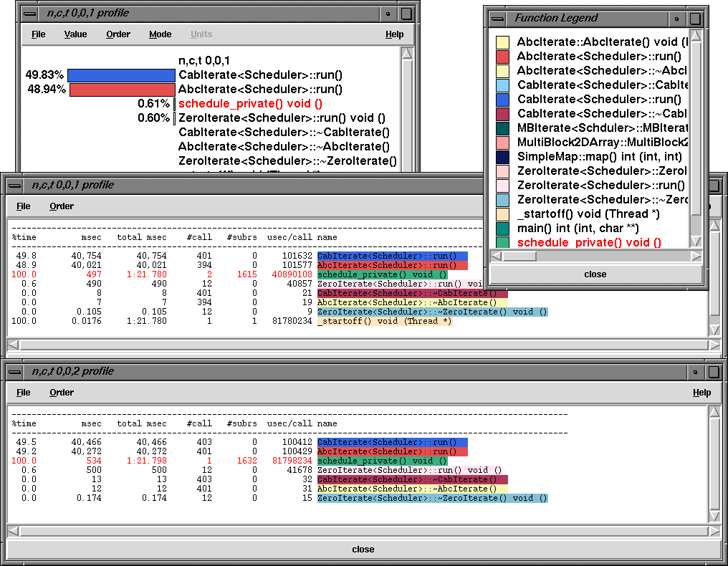728x566 pixels.
Task: Select CabIterate ~CabIterate() label in bar chart
Action: pos(284,133)
